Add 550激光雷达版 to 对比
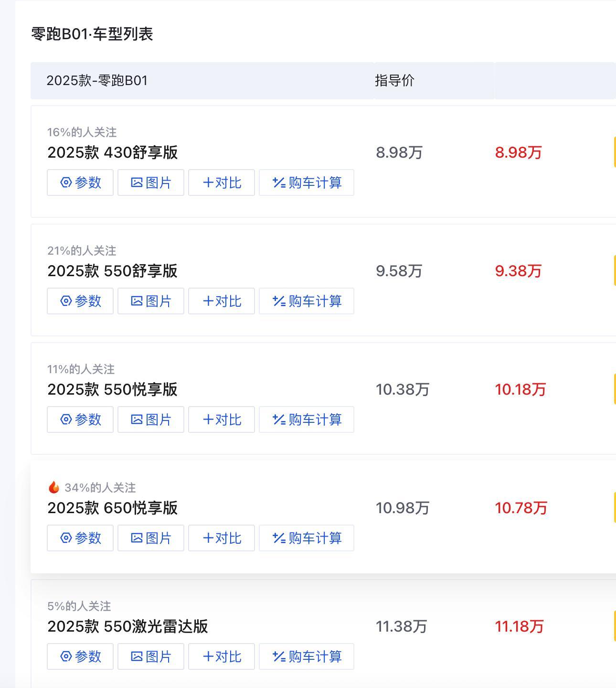Screen dimensions: 616x688 [222, 656]
